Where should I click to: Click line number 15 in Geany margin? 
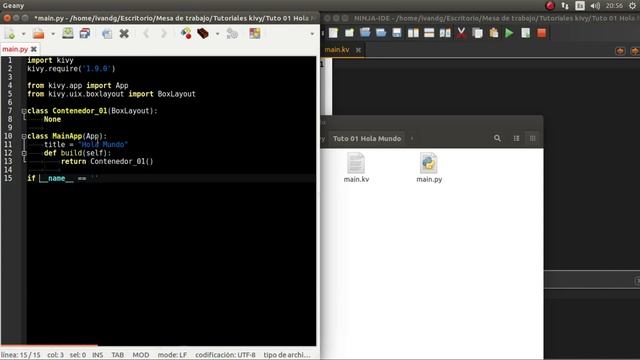(x=8, y=178)
